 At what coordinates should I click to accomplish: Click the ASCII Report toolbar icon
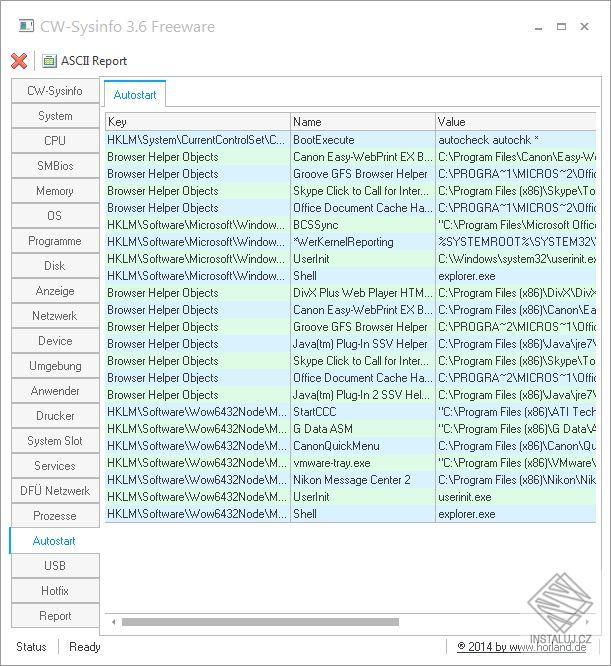coord(49,61)
